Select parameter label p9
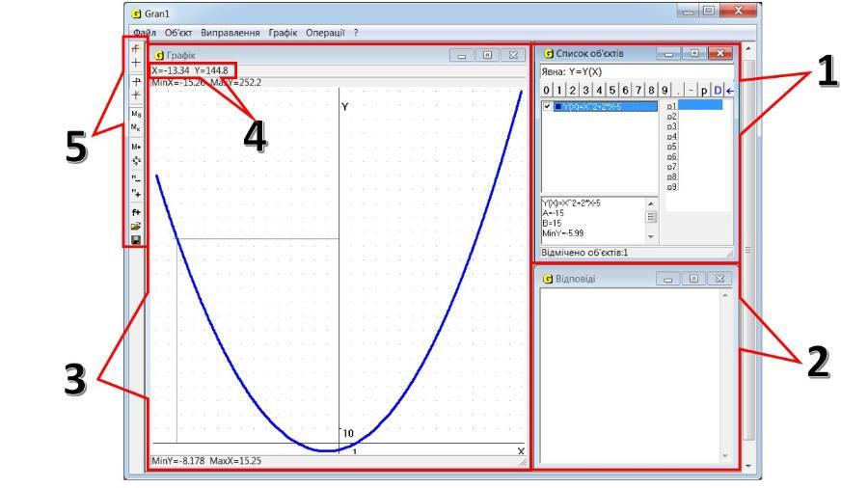868x488 pixels. pyautogui.click(x=671, y=187)
